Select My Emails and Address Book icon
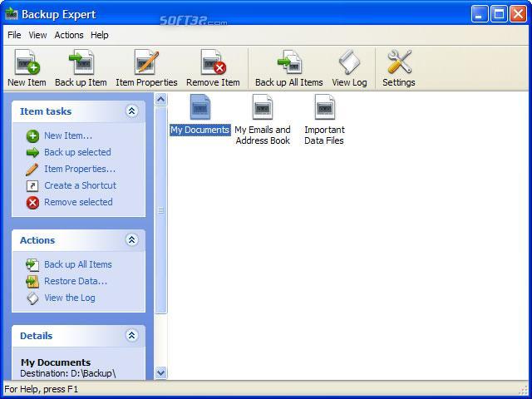 coord(263,107)
